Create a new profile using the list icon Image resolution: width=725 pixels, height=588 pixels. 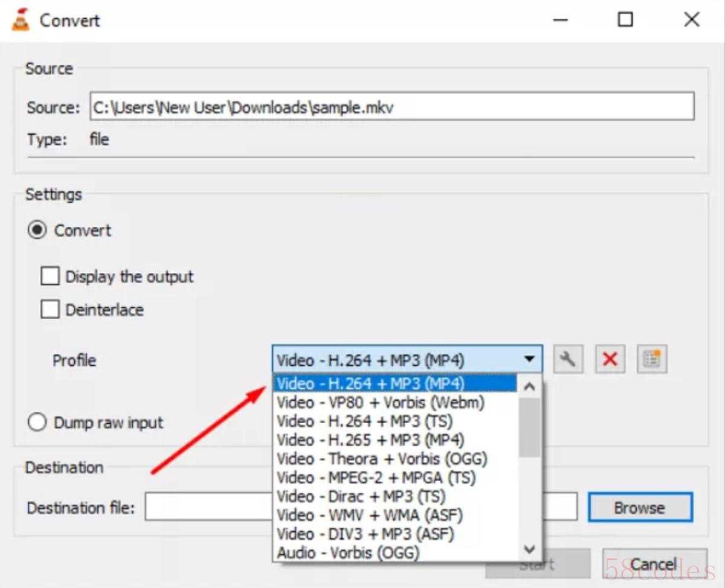point(652,360)
